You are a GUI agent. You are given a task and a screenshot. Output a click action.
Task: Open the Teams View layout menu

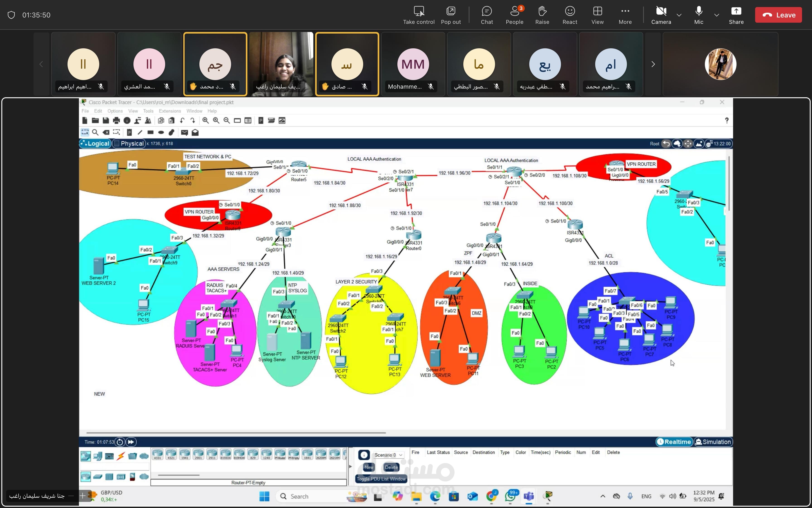[597, 15]
